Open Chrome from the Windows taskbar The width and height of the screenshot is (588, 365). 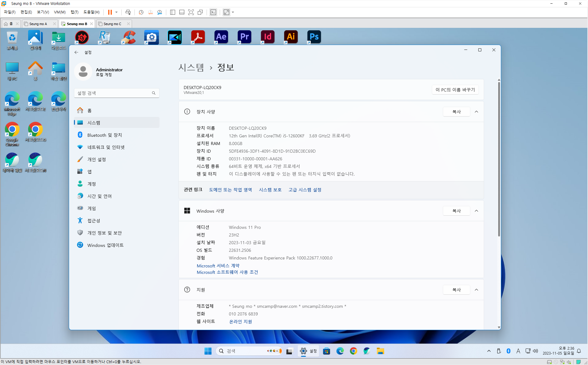[x=353, y=351]
